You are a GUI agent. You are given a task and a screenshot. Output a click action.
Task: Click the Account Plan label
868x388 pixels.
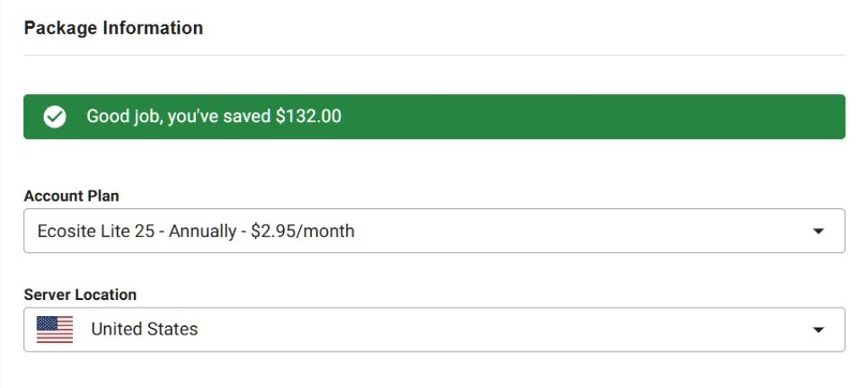pos(71,196)
